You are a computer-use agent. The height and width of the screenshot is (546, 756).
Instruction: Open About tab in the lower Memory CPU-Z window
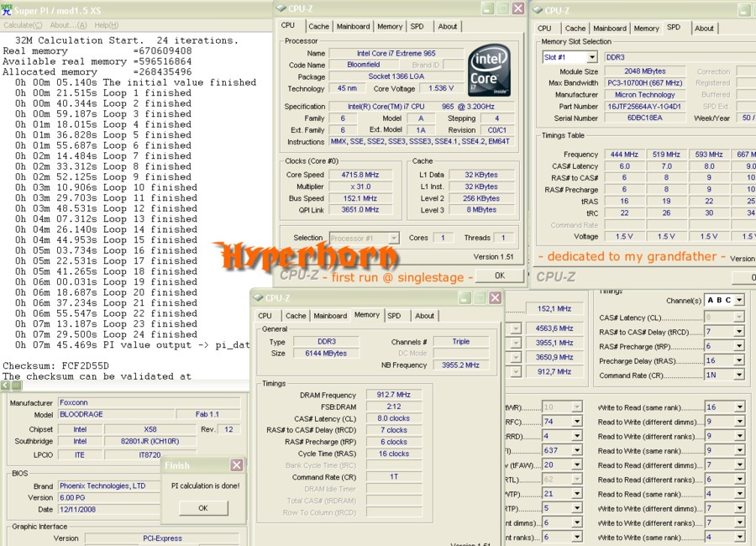[x=424, y=316]
